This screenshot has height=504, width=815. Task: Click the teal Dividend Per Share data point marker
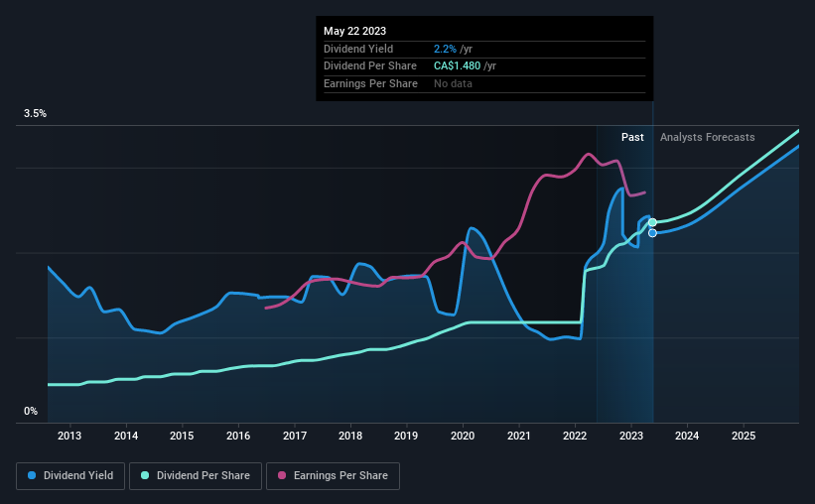pos(652,222)
